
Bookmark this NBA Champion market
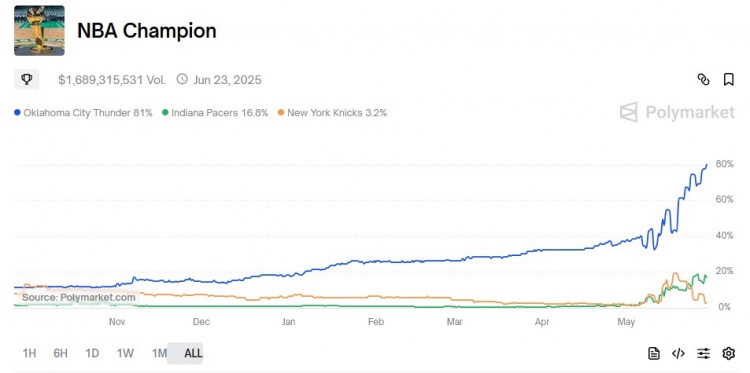[x=728, y=79]
